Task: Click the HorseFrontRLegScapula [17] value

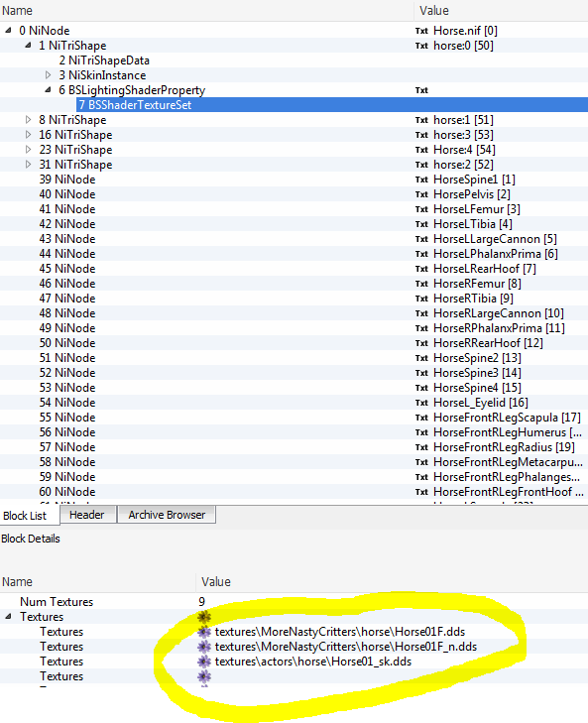Action: (x=507, y=418)
